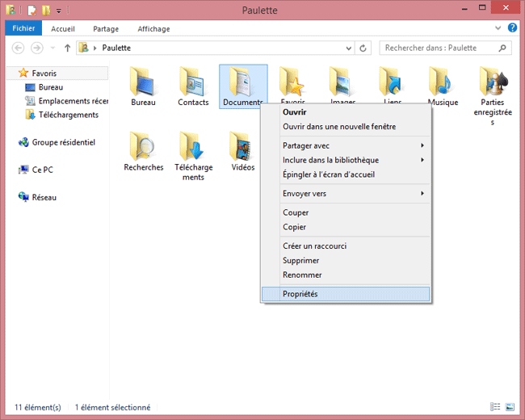
Task: Switch to details view in status bar
Action: [494, 407]
